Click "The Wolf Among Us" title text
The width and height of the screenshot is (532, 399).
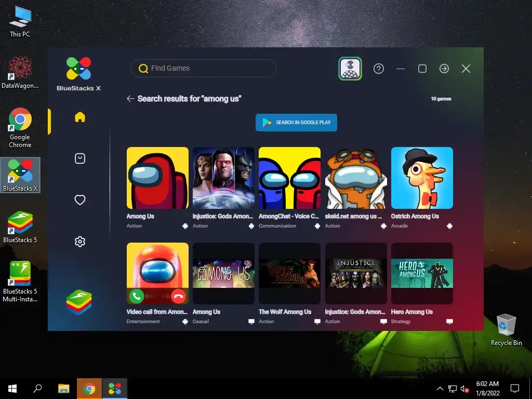pos(285,312)
